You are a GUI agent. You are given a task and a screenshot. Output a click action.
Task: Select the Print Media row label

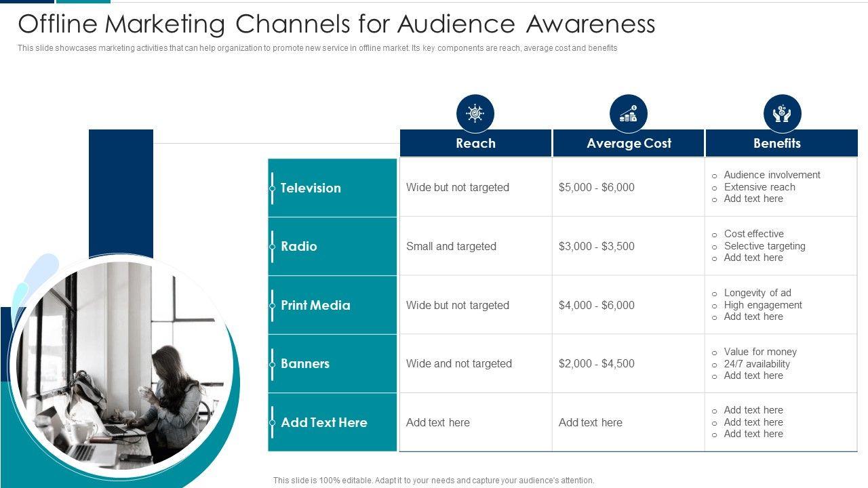point(332,305)
